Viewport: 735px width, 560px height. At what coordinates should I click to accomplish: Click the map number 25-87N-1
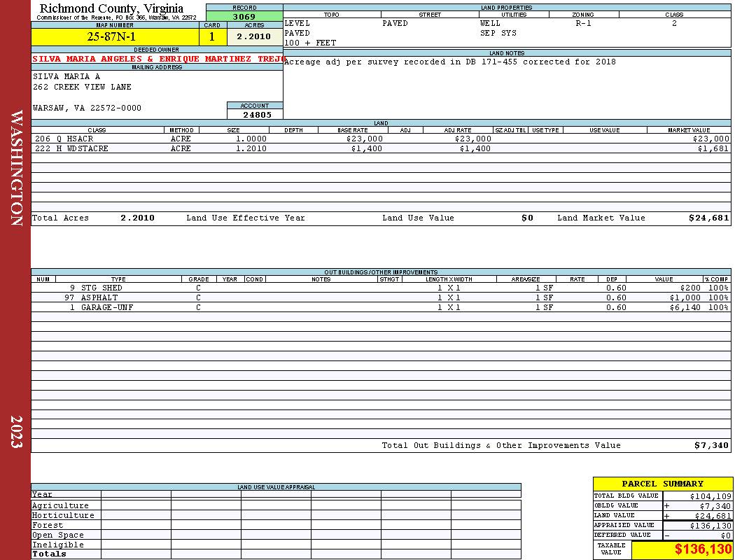coord(111,36)
